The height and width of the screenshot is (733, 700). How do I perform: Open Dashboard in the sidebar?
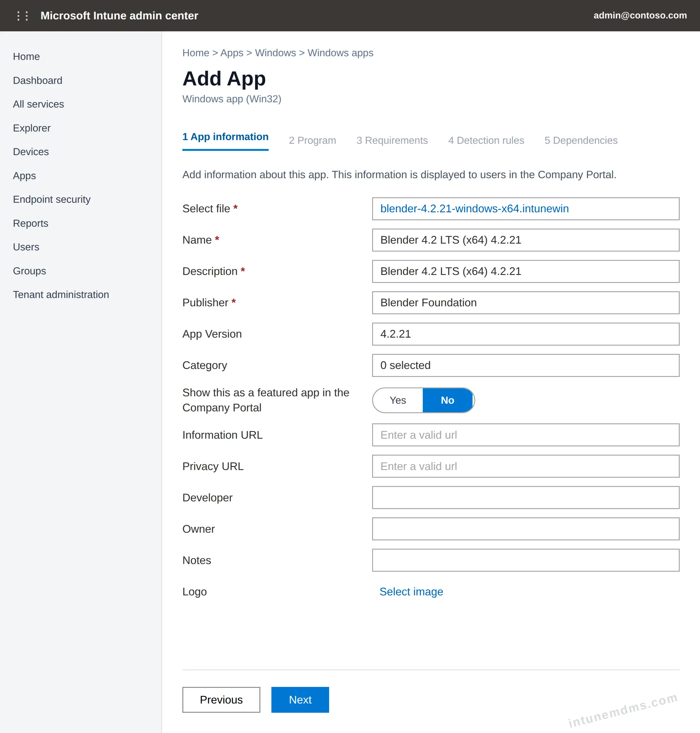tap(38, 80)
